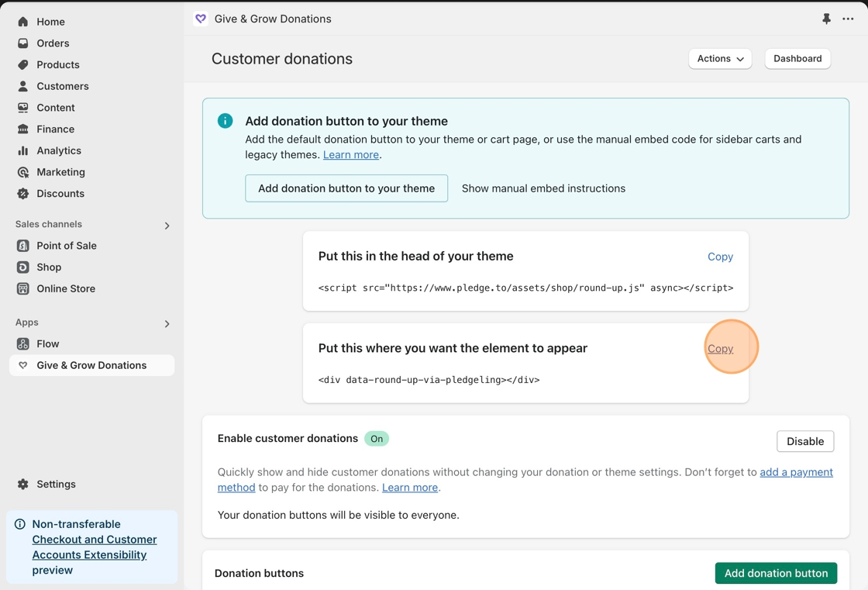Click the Discounts badge icon
This screenshot has height=590, width=868.
pyautogui.click(x=22, y=193)
